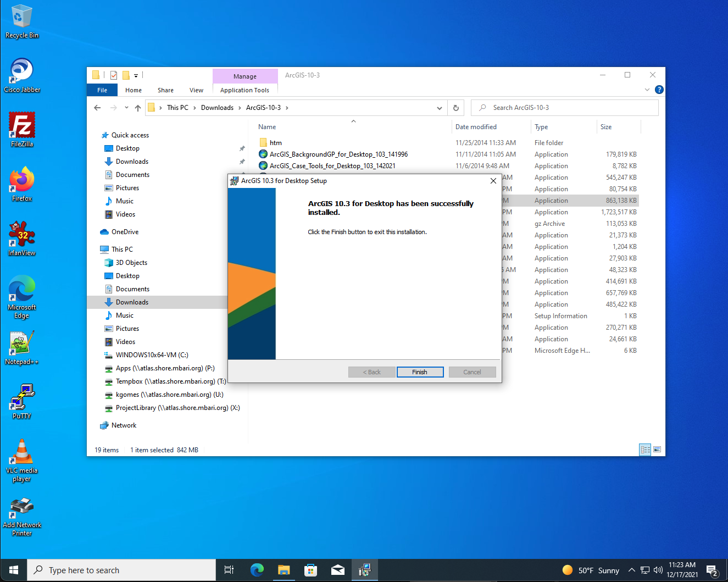Screen dimensions: 728x582
Task: Click Downloads in the breadcrumb path
Action: coord(217,108)
